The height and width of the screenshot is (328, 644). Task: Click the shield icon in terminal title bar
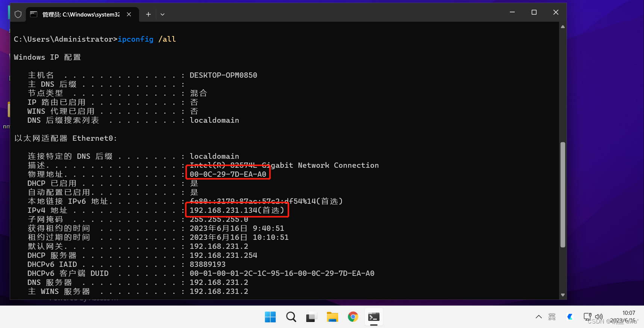pos(18,14)
